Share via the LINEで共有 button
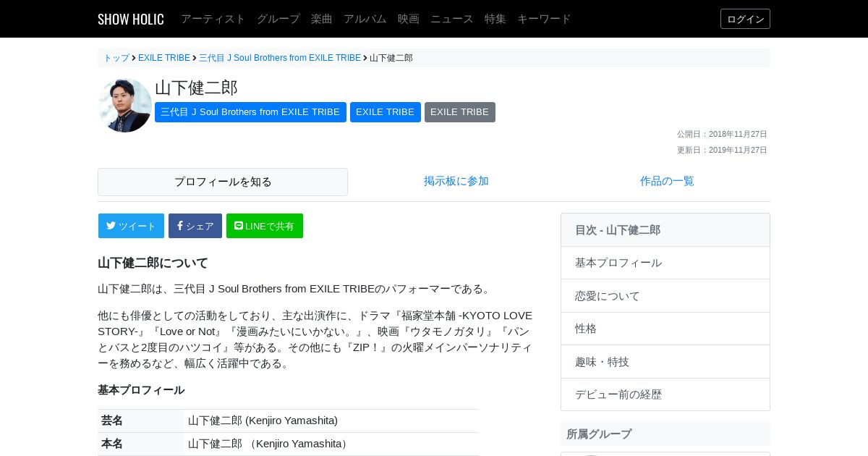868x456 pixels. point(265,226)
